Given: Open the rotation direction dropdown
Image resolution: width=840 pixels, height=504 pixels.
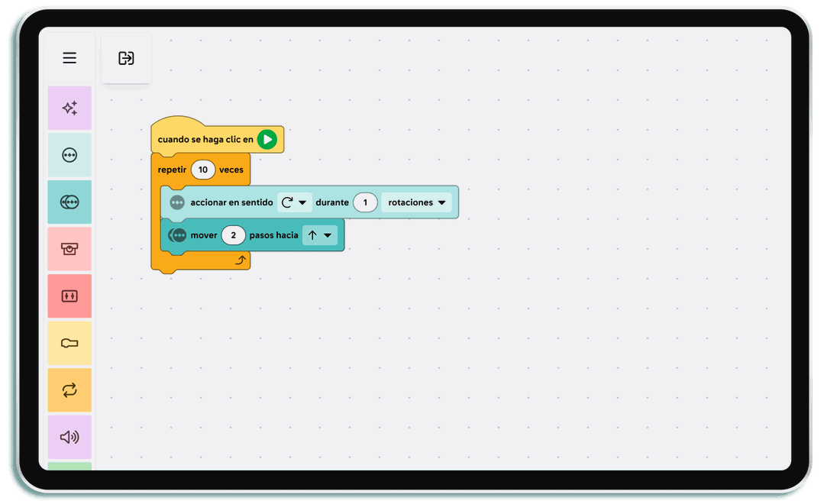Looking at the screenshot, I should (x=294, y=202).
